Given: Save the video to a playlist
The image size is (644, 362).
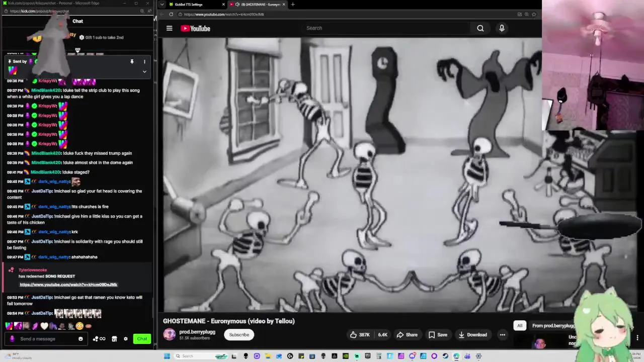Looking at the screenshot, I should coord(438,335).
